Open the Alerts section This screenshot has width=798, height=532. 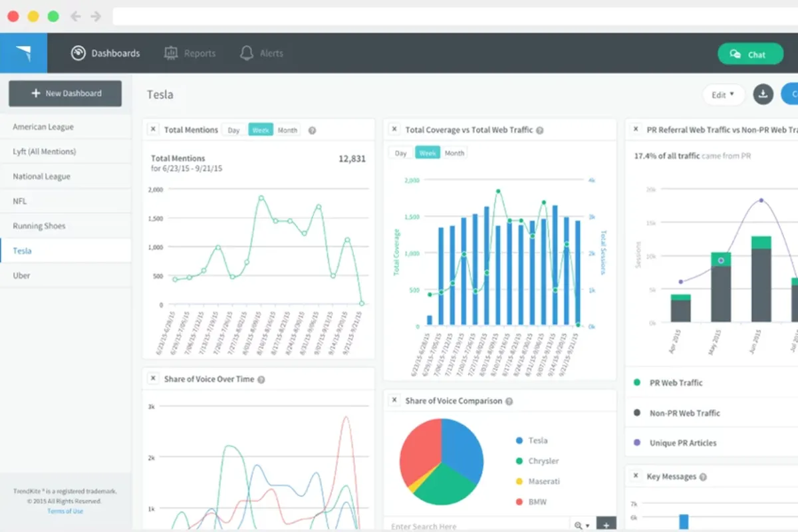[x=261, y=53]
